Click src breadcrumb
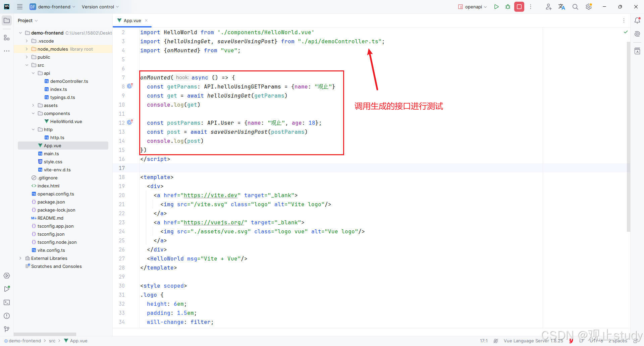This screenshot has height=346, width=644. click(x=52, y=341)
